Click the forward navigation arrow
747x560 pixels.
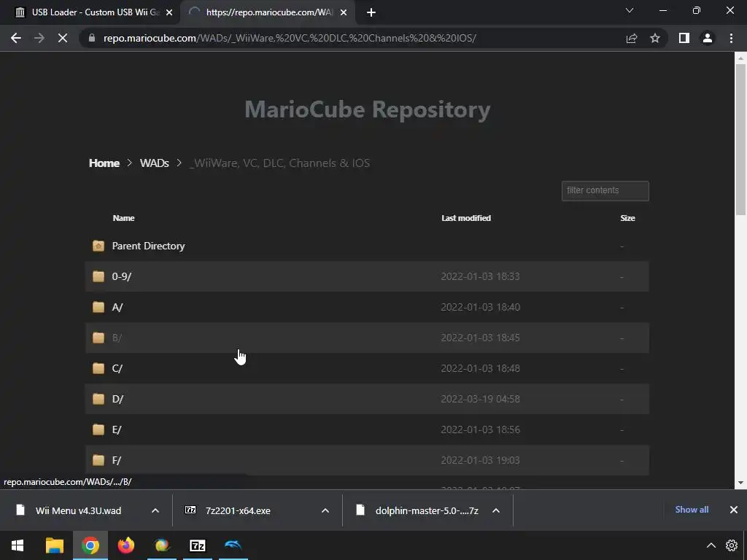click(39, 38)
